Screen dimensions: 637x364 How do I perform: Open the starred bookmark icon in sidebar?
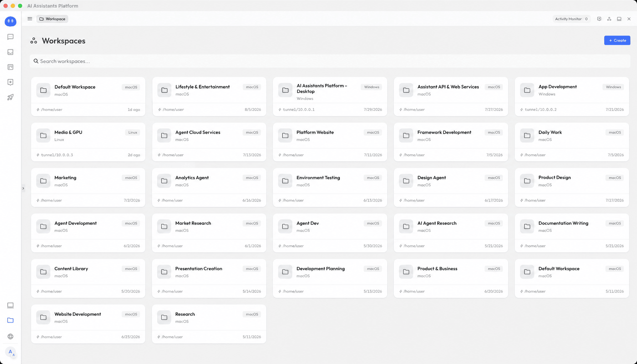(10, 82)
